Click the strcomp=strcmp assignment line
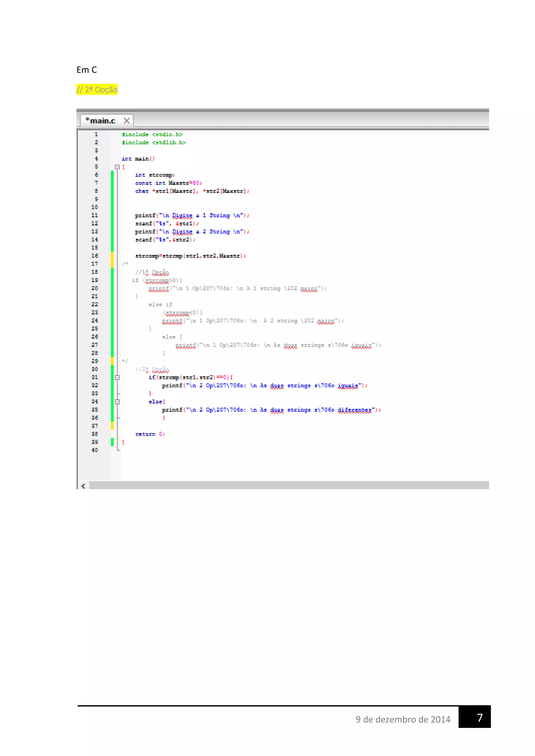 pyautogui.click(x=190, y=256)
